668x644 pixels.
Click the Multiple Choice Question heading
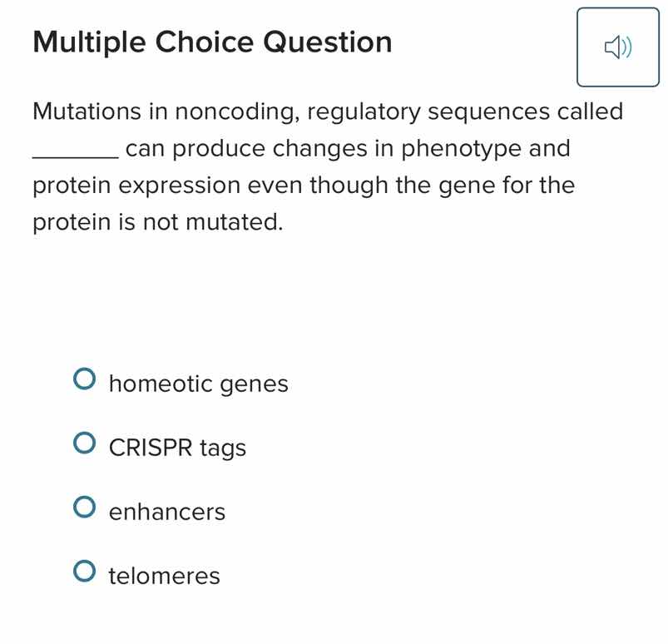[x=212, y=42]
